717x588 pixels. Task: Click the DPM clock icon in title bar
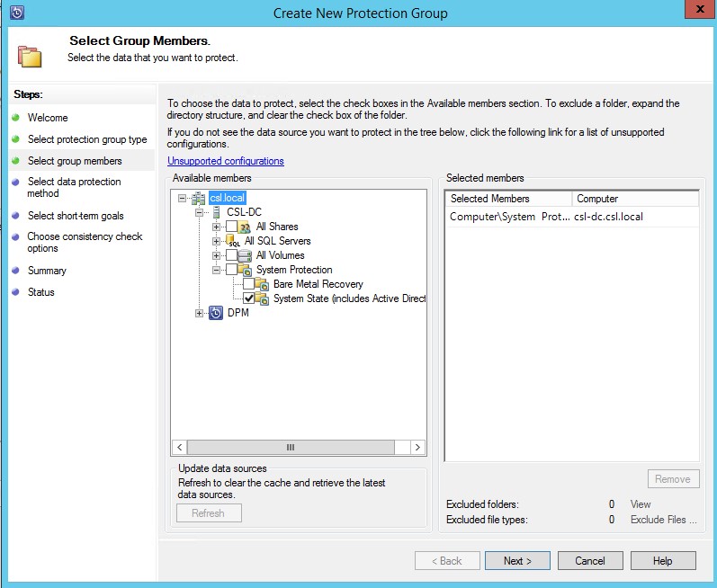(17, 13)
